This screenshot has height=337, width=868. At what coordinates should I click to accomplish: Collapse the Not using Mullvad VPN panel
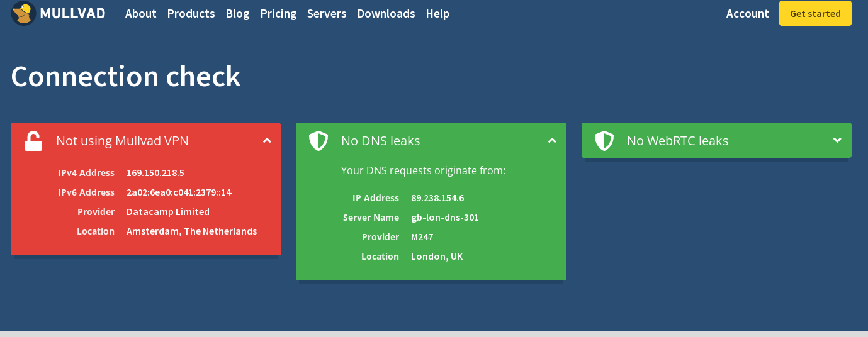267,141
